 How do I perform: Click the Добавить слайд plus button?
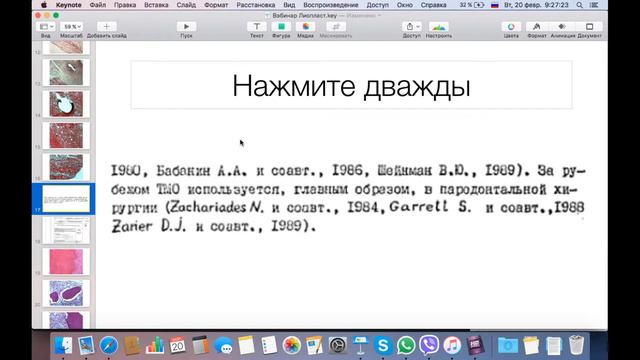pos(106,27)
